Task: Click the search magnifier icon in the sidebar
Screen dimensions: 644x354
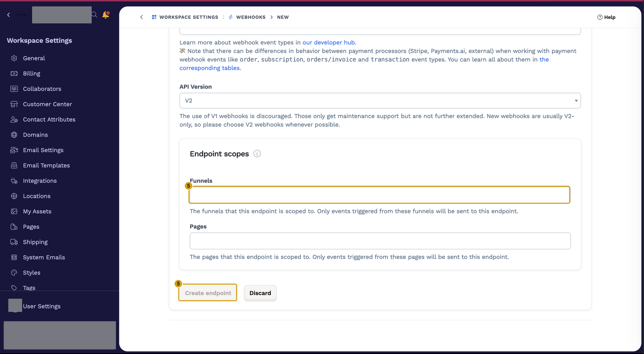Action: coord(94,14)
